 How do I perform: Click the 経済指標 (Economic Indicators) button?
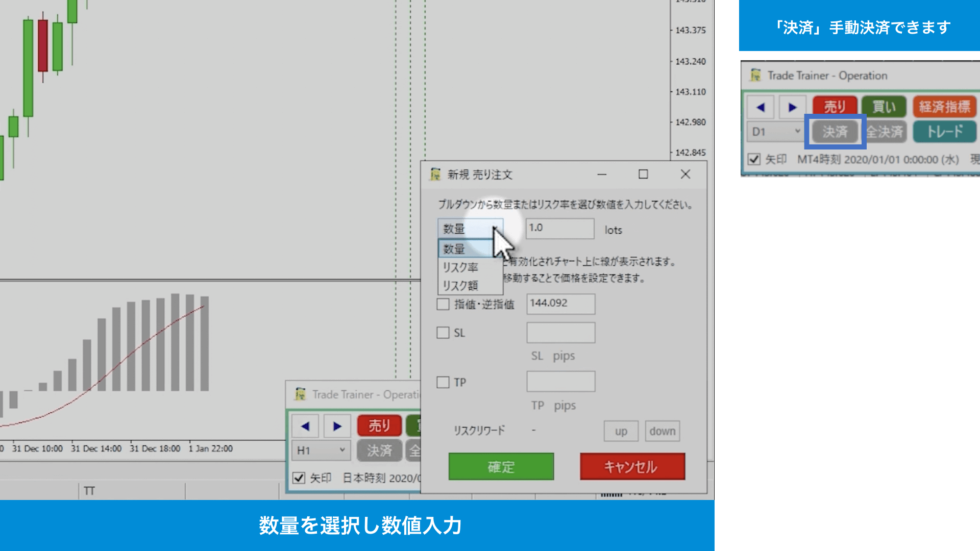click(x=943, y=106)
